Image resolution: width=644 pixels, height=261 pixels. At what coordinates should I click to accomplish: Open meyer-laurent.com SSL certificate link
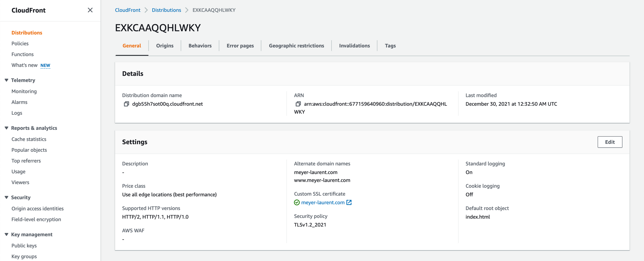(x=323, y=202)
